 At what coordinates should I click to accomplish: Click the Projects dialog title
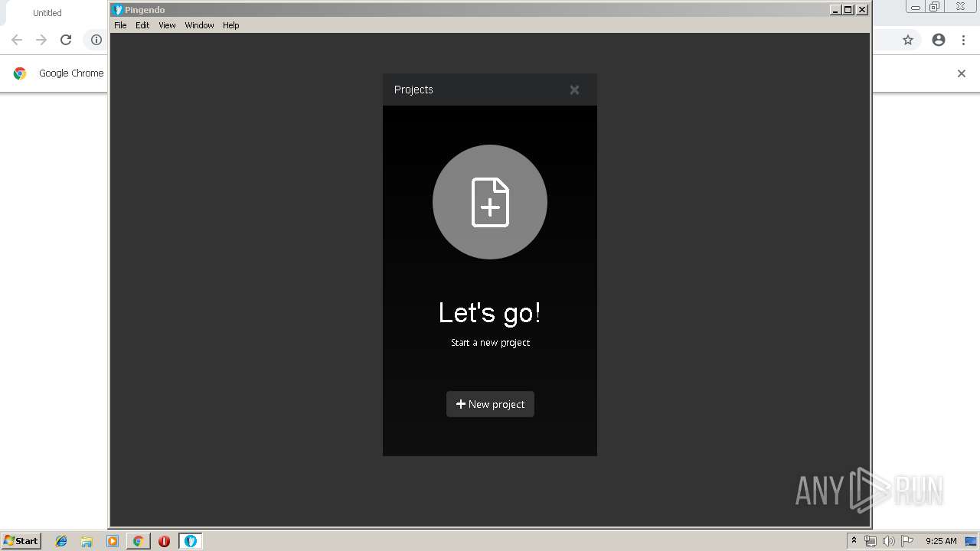[x=413, y=90]
